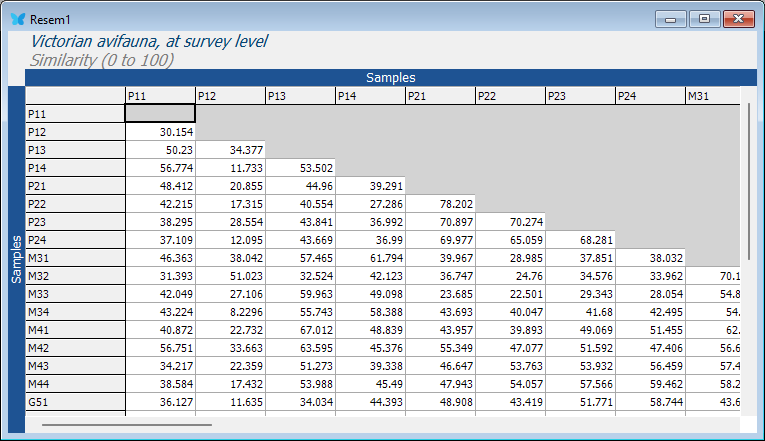Click the vertical Samples banner on left

(x=15, y=260)
